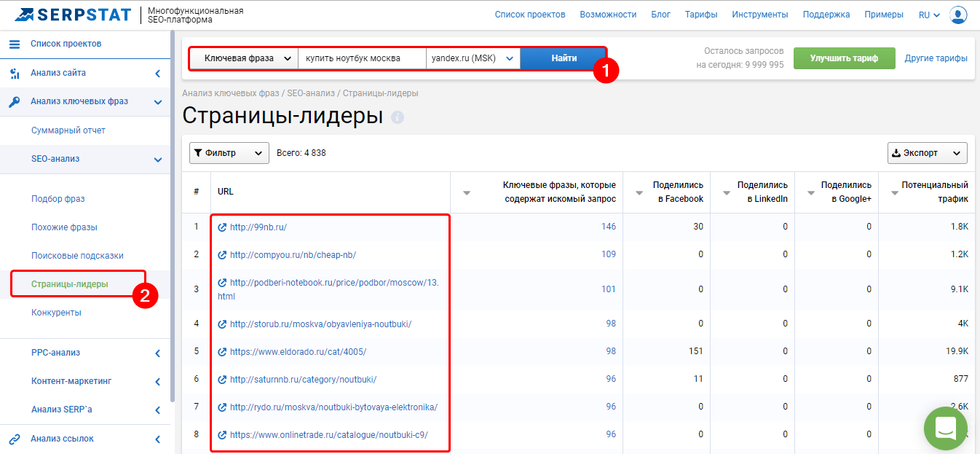Viewport: 980px width, 454px height.
Task: Open external link icon for compyou.ru row
Action: (223, 255)
